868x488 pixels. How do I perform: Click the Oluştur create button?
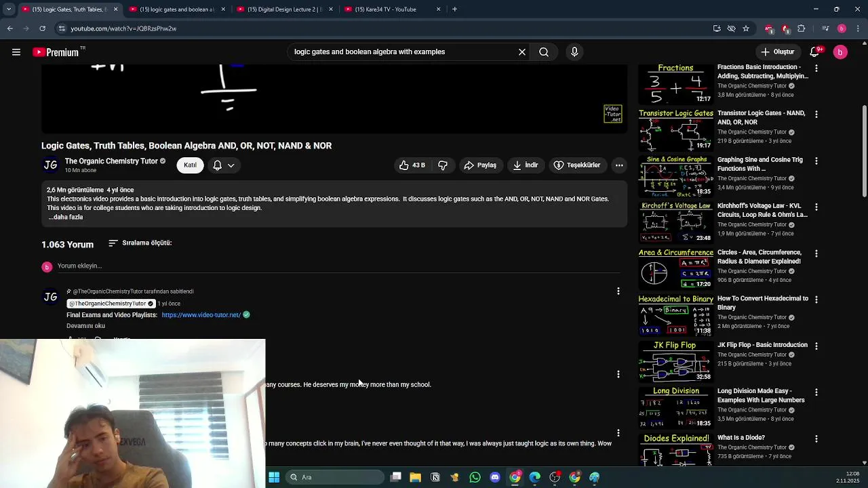777,52
